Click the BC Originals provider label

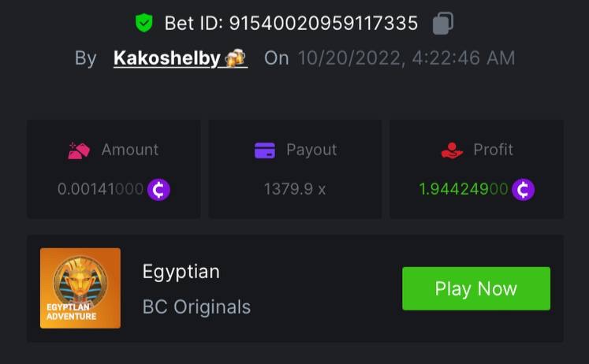pyautogui.click(x=196, y=306)
